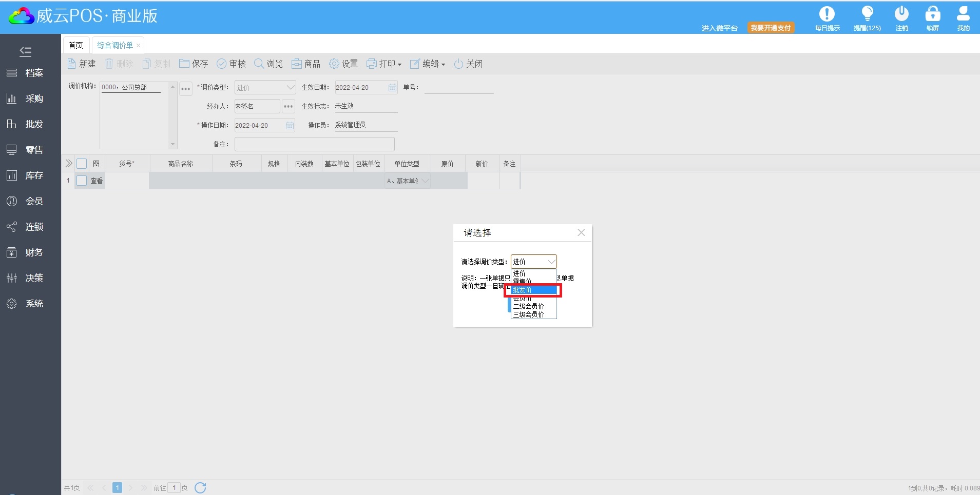Open the 生效日期 calendar picker
This screenshot has width=980, height=495.
[x=392, y=88]
